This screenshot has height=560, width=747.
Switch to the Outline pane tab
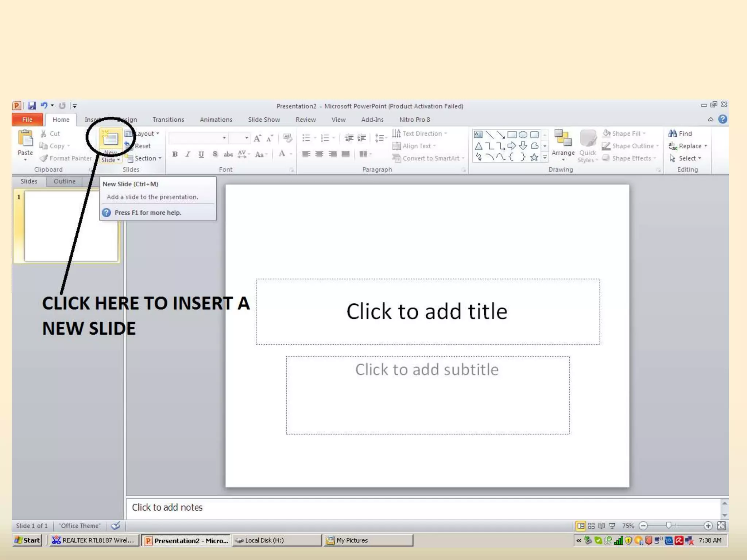(65, 181)
